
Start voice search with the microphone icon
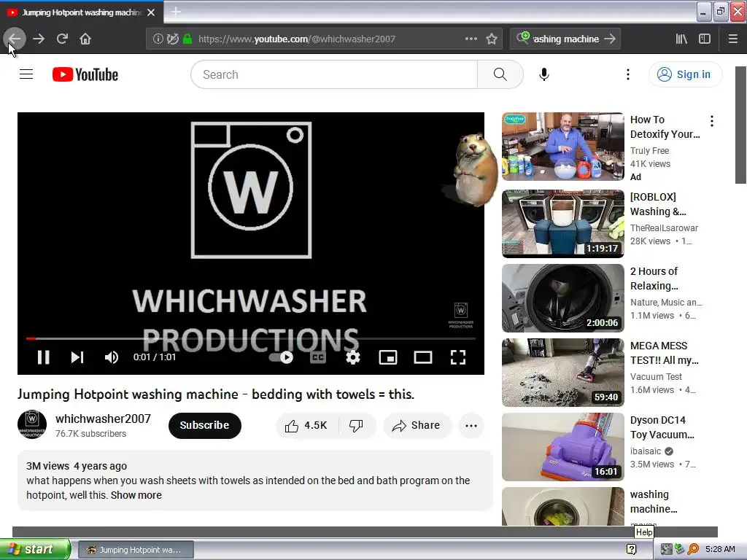[x=544, y=74]
